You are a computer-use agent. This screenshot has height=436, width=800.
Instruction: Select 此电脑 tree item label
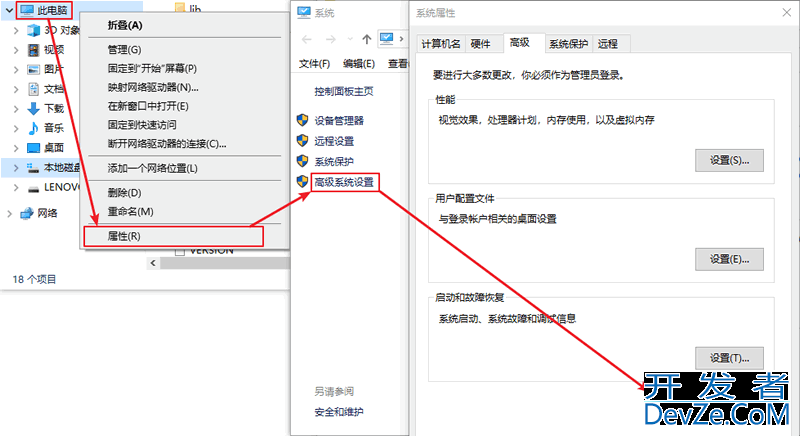tap(52, 10)
